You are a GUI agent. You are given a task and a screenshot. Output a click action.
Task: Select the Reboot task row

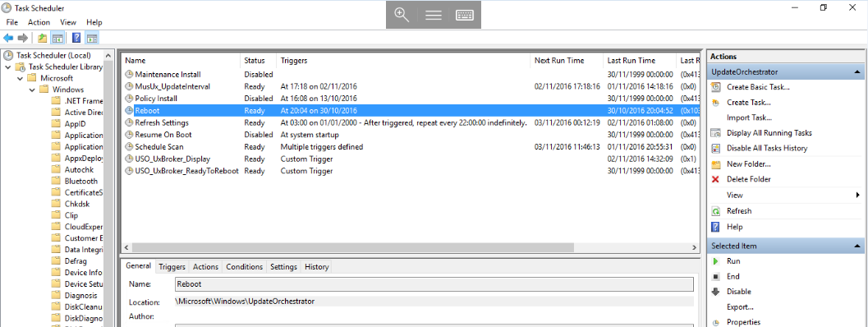411,110
